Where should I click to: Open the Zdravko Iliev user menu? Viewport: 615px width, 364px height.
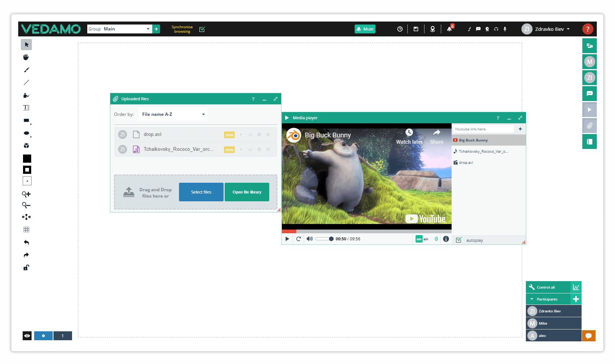546,29
